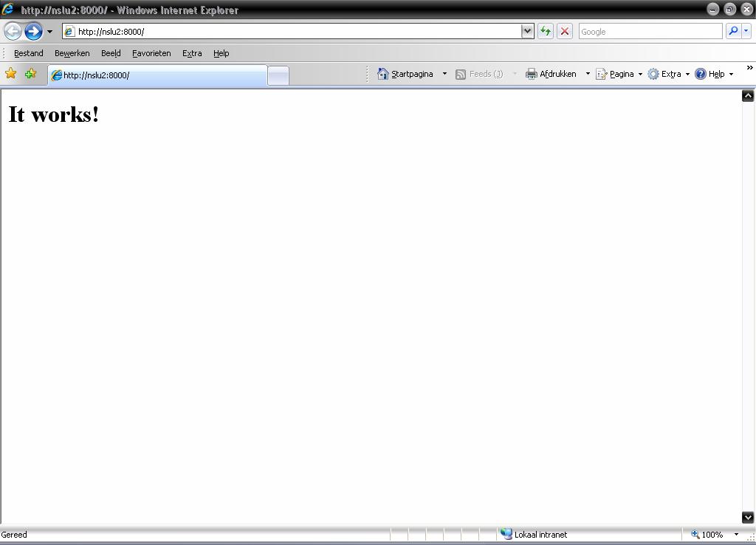Open the search provider dropdown arrow
The width and height of the screenshot is (756, 545).
click(x=746, y=31)
